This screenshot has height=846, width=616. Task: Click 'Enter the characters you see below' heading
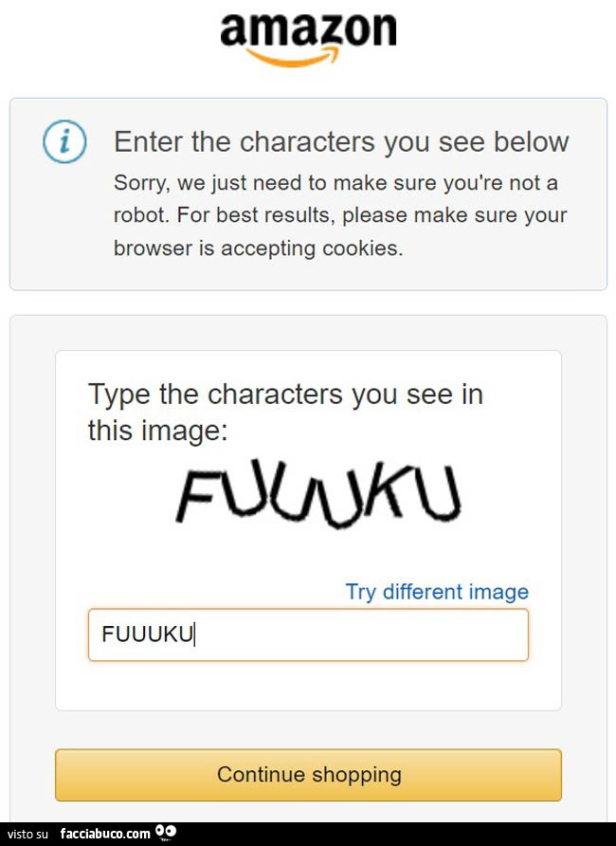[341, 142]
